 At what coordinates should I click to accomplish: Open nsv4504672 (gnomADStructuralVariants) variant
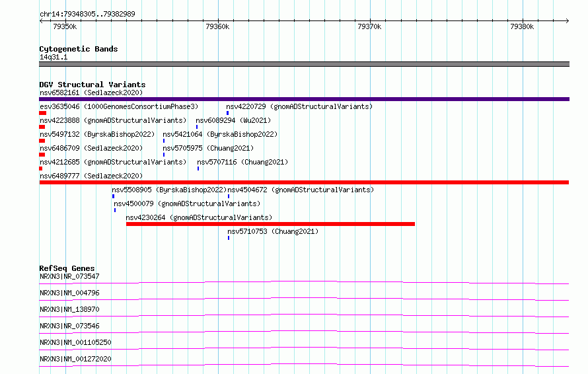pyautogui.click(x=301, y=190)
